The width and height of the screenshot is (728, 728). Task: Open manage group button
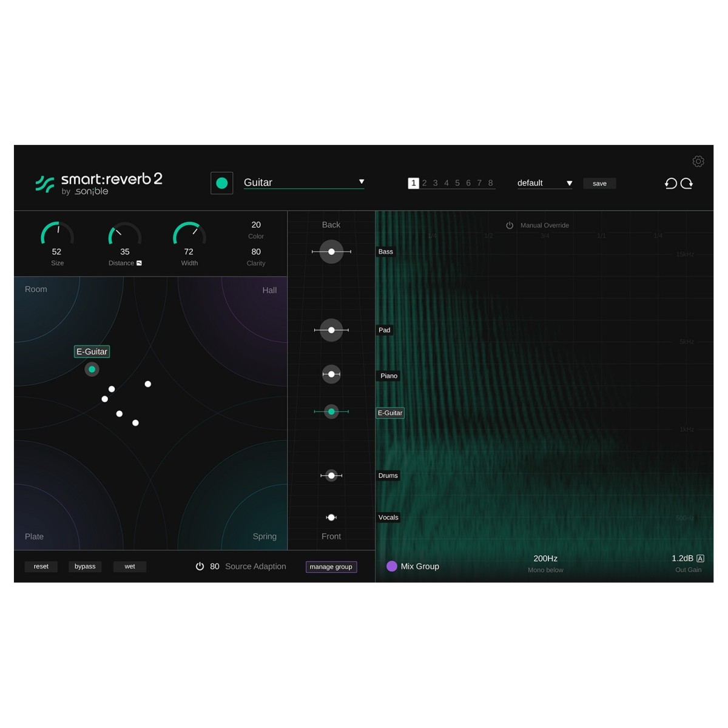[331, 567]
